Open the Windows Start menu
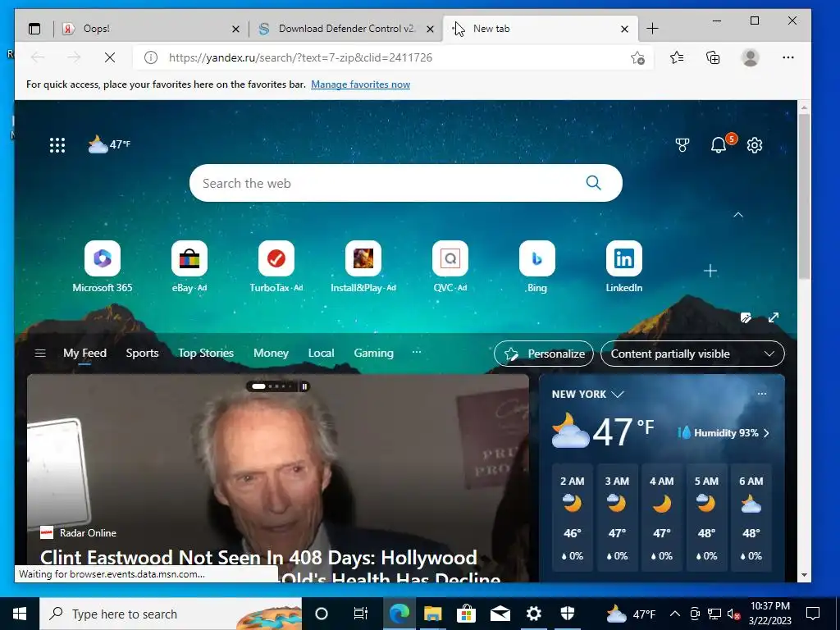The width and height of the screenshot is (840, 630). tap(20, 614)
